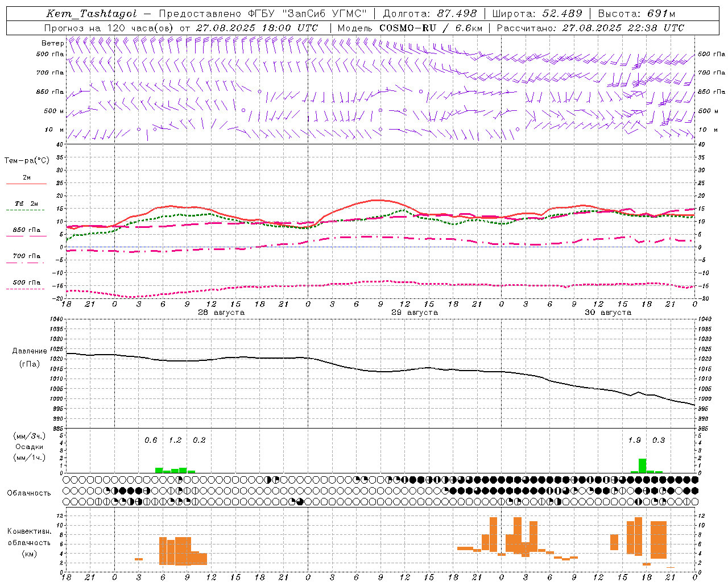Viewport: 728px width, 582px height.
Task: Click the '1.2' precipitation total value
Action: pyautogui.click(x=175, y=440)
